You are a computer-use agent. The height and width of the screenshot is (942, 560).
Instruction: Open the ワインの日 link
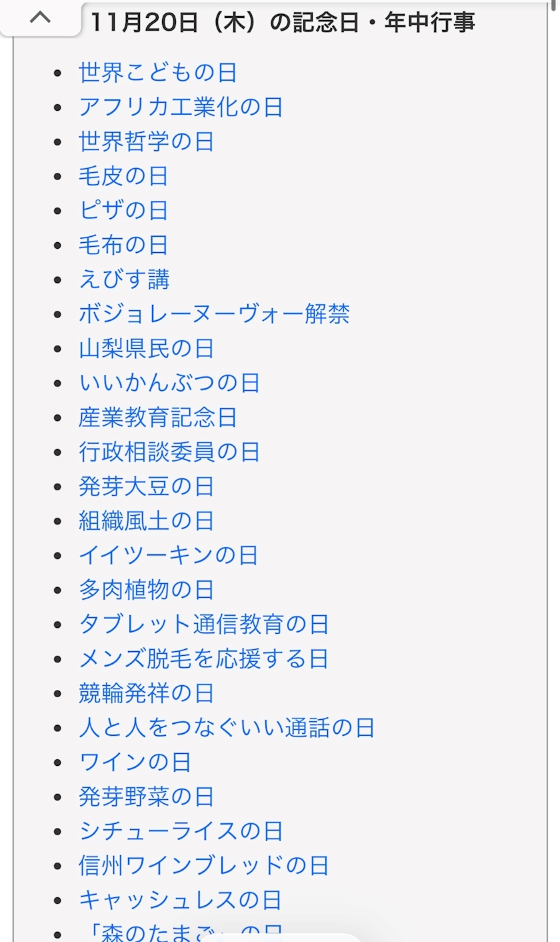tap(135, 762)
